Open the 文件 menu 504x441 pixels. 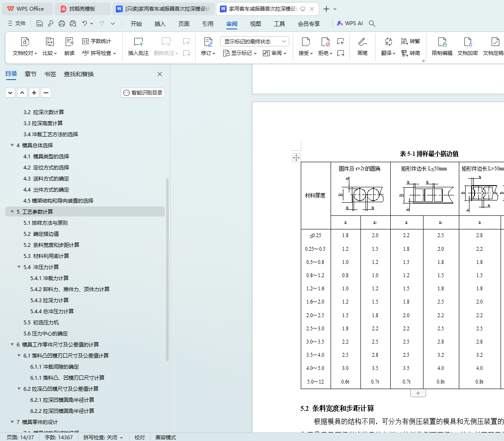pos(17,23)
